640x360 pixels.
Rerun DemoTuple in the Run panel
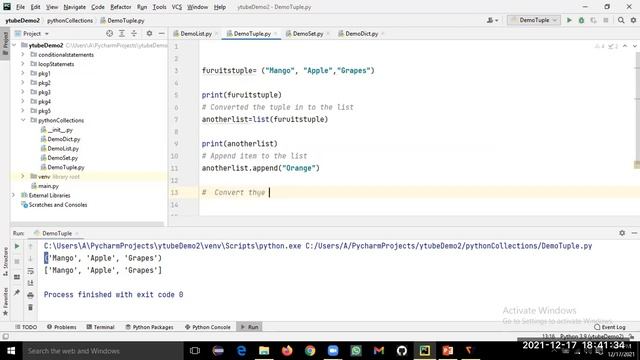17,246
